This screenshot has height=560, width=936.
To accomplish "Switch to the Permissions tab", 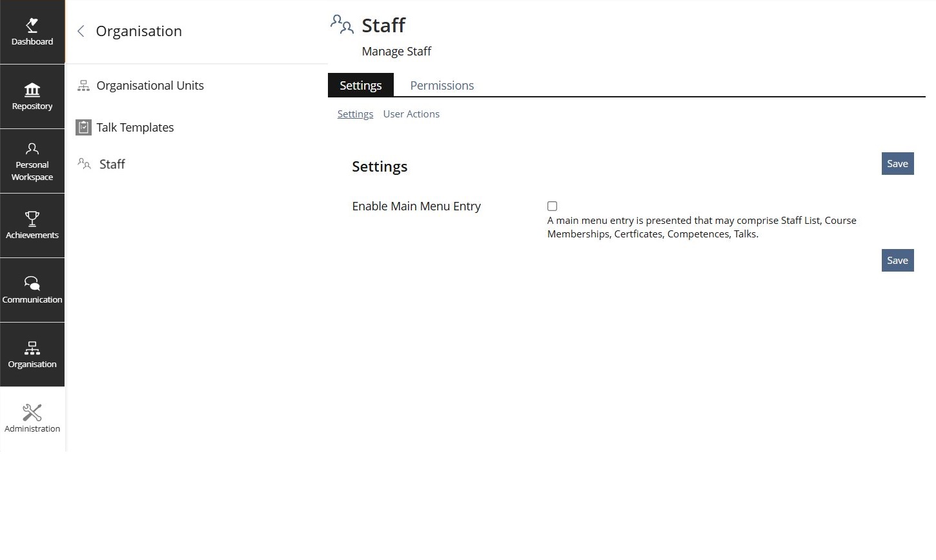I will pos(442,85).
